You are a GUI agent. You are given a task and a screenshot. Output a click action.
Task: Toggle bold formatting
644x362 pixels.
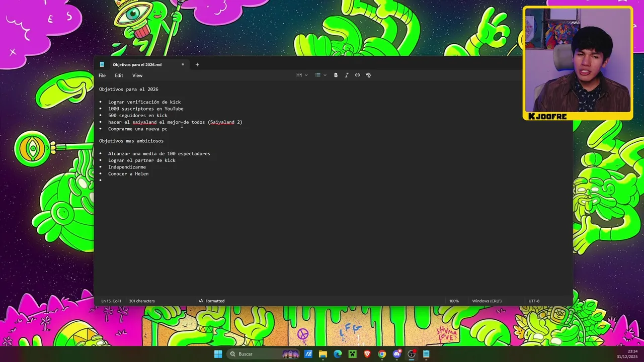point(336,75)
